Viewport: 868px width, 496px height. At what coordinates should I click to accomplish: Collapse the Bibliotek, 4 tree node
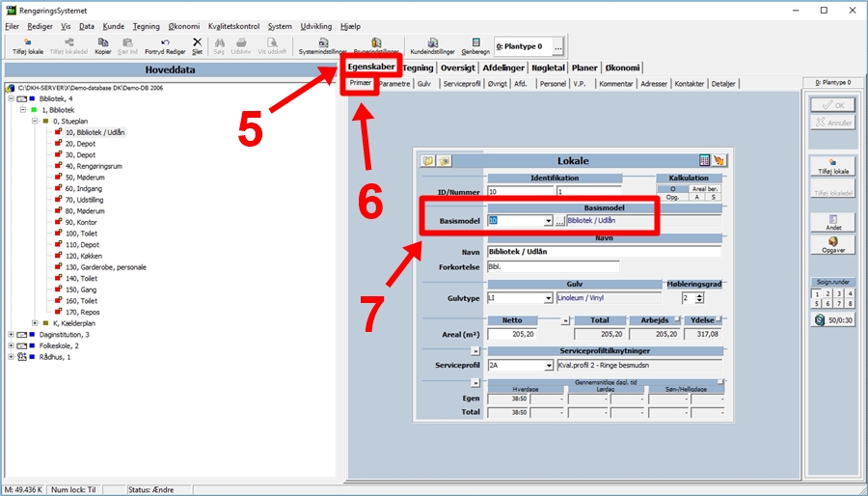(x=11, y=98)
